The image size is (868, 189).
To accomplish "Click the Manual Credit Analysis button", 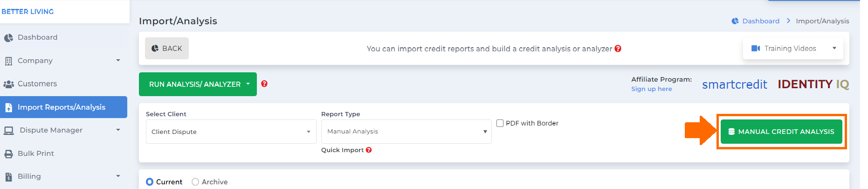I will 781,132.
